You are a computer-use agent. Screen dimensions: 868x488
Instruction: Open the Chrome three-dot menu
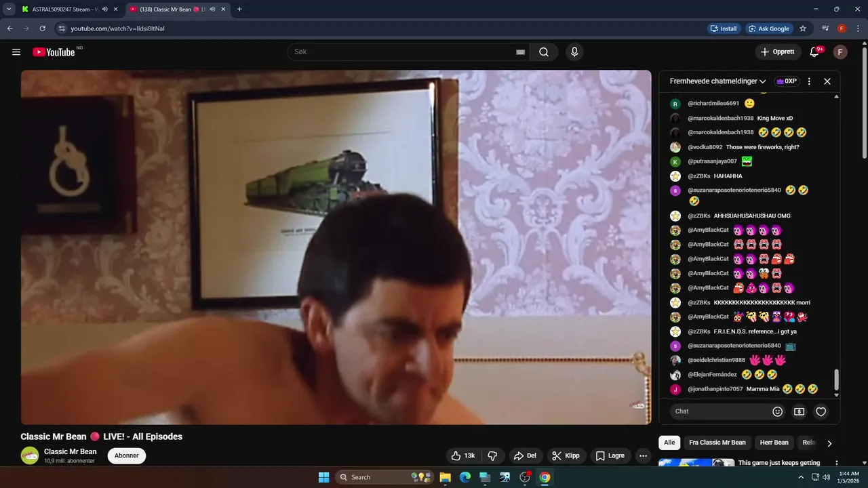coord(857,28)
